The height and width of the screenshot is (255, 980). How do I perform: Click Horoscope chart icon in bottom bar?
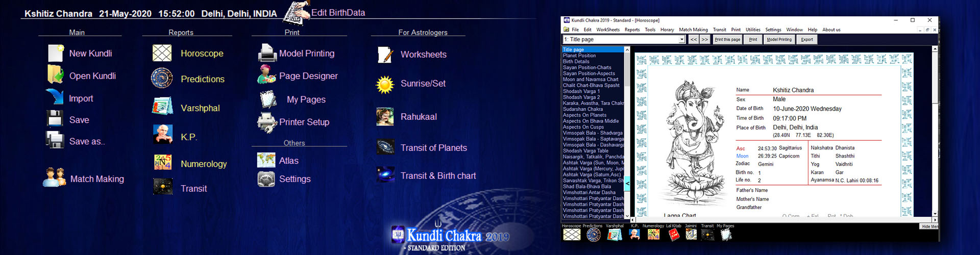tap(572, 234)
